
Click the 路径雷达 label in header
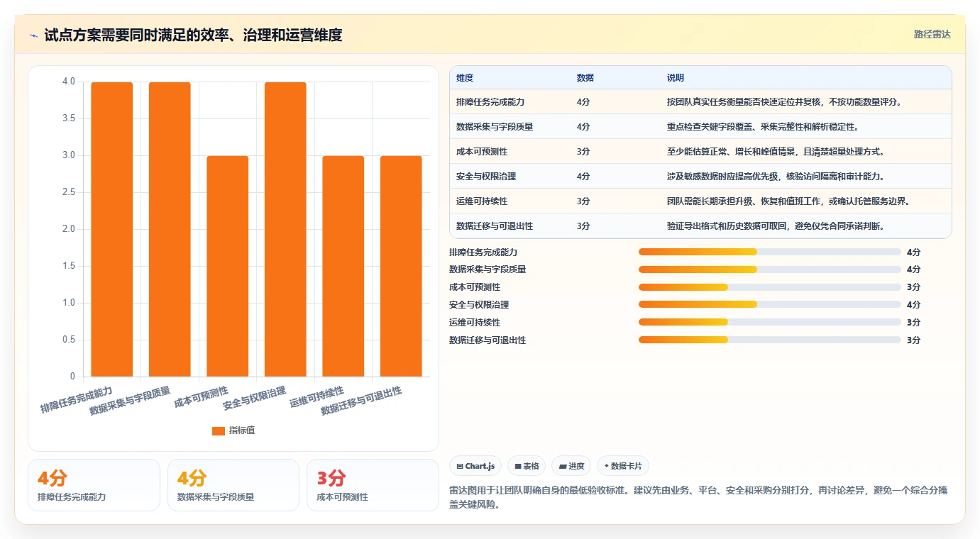coord(932,34)
